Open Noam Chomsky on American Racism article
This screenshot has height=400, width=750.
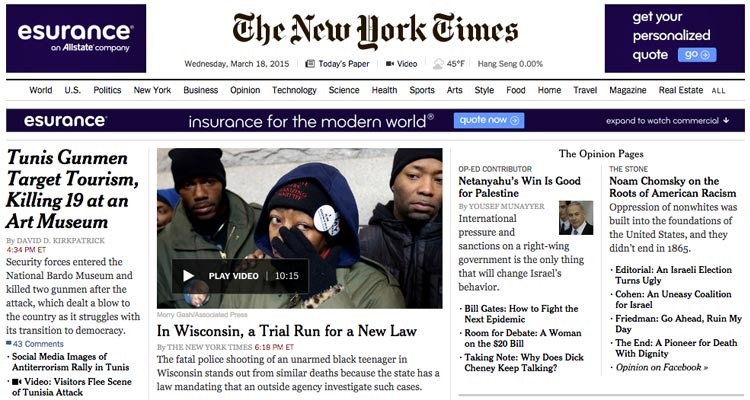(673, 187)
